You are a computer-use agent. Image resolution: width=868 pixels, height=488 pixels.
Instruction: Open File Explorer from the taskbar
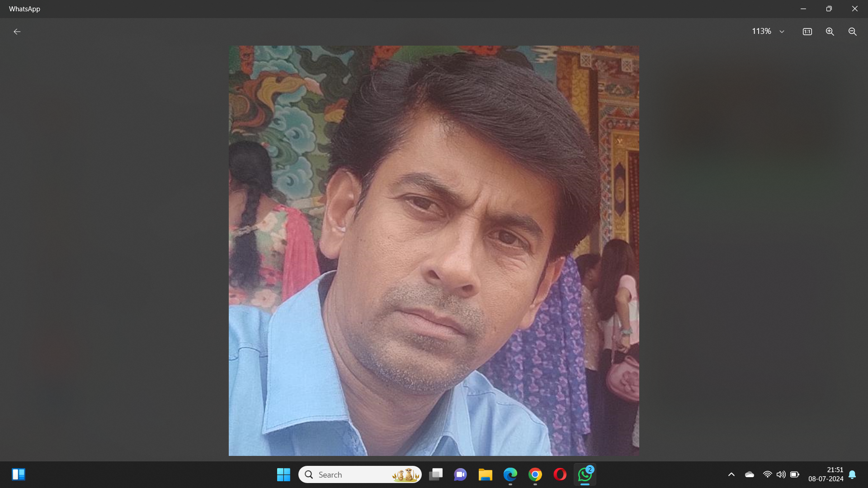click(x=486, y=474)
